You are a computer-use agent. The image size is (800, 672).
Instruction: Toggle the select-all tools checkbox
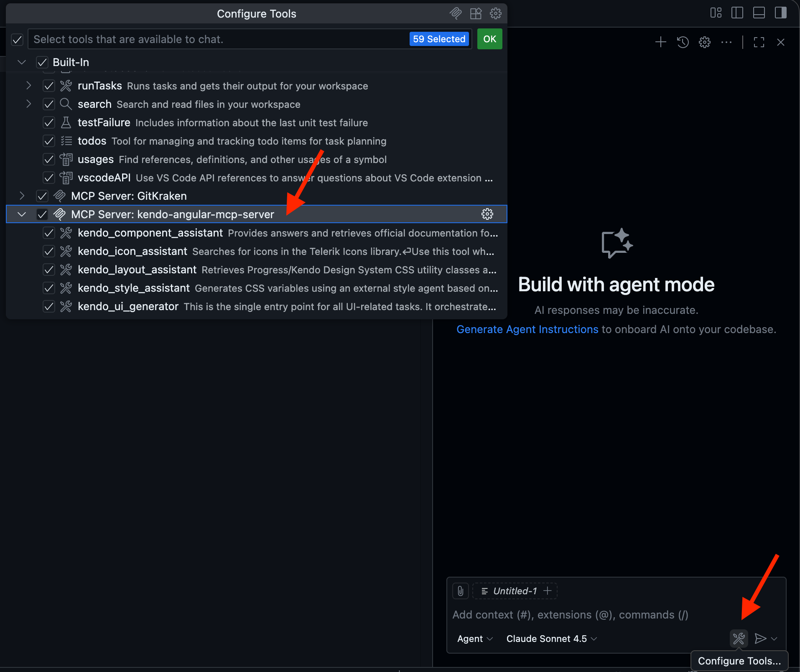point(17,40)
